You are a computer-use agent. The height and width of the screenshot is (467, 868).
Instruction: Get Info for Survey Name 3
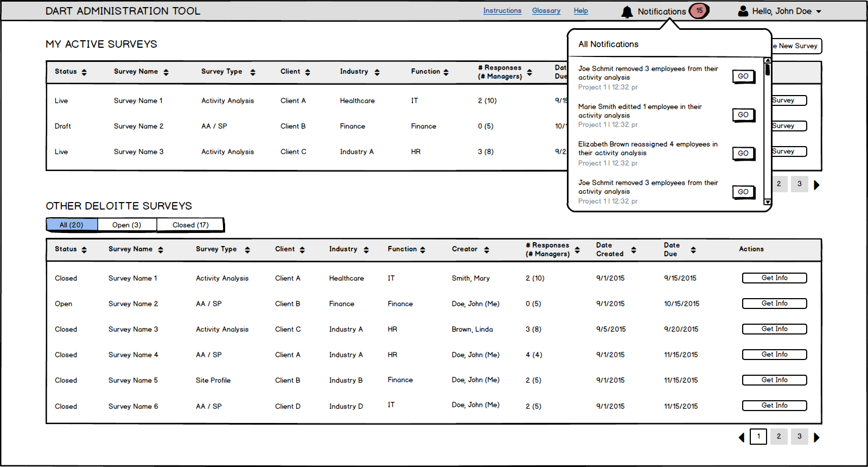tap(774, 329)
